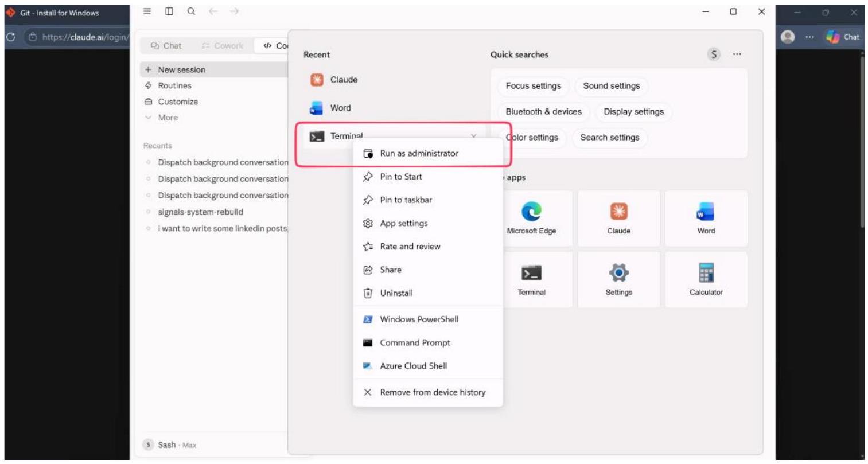This screenshot has height=464, width=868.
Task: Open the Claude app hamburger menu
Action: 147,11
